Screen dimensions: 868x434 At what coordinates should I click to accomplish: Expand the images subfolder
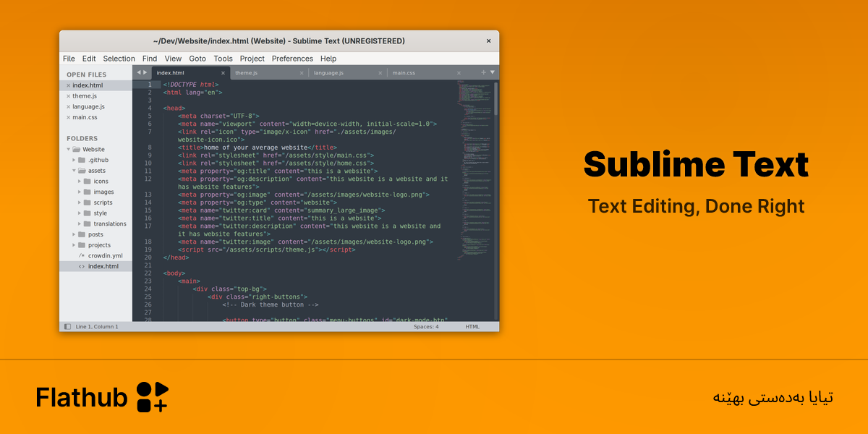click(79, 192)
